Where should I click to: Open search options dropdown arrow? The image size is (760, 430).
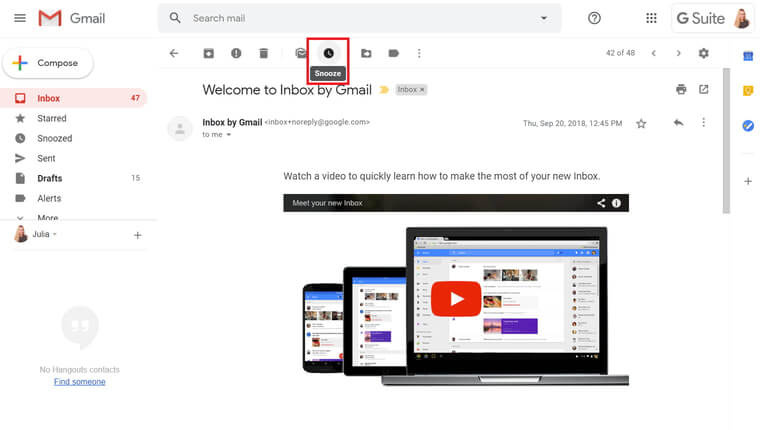544,18
